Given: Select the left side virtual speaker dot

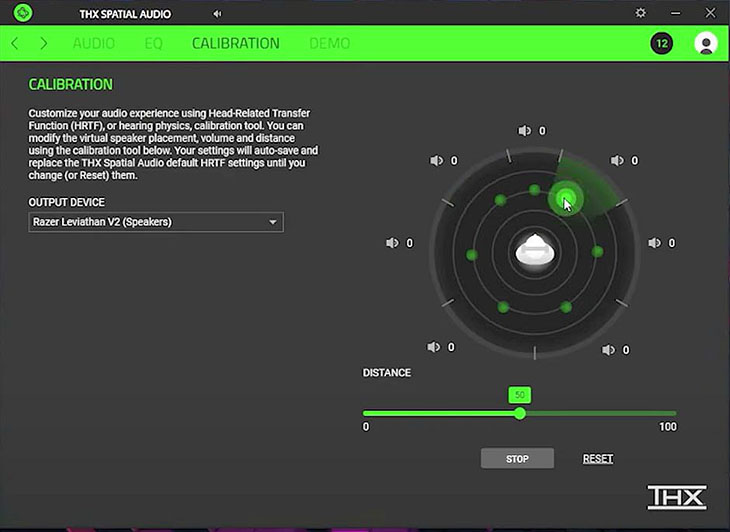Looking at the screenshot, I should point(472,255).
